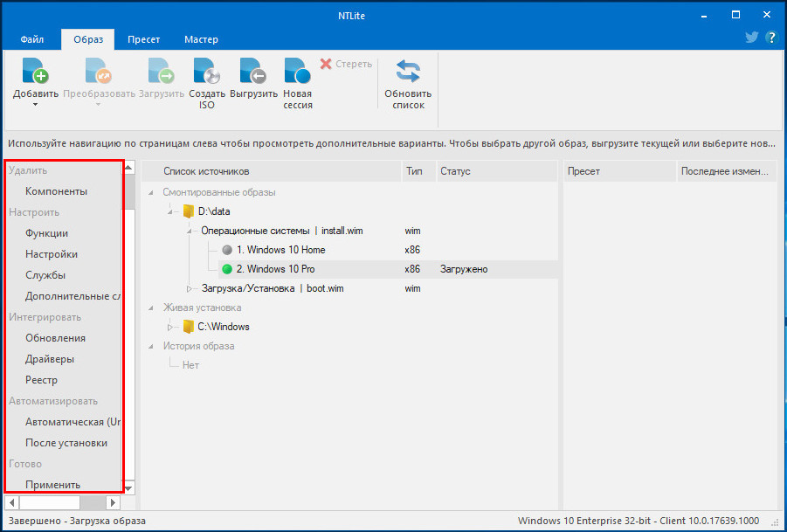The image size is (787, 532).
Task: Open the Реестр page
Action: (41, 380)
